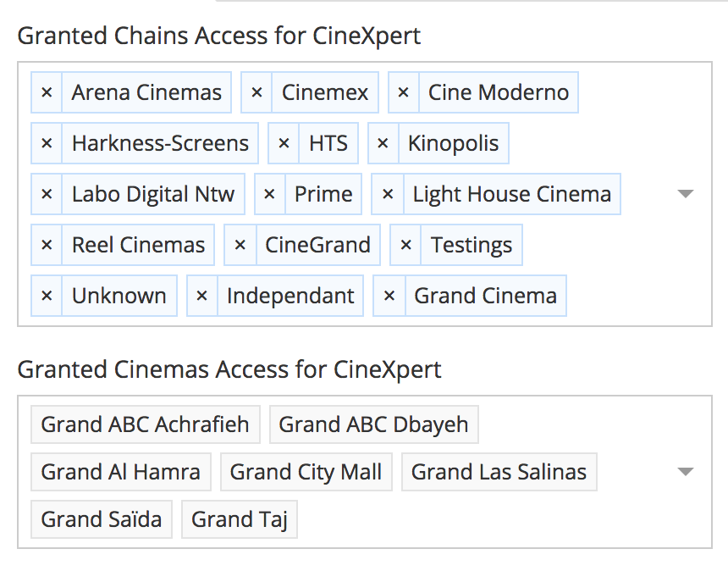Image resolution: width=728 pixels, height=571 pixels.
Task: Expand the Granted Cinemas Access dropdown arrow
Action: tap(686, 472)
